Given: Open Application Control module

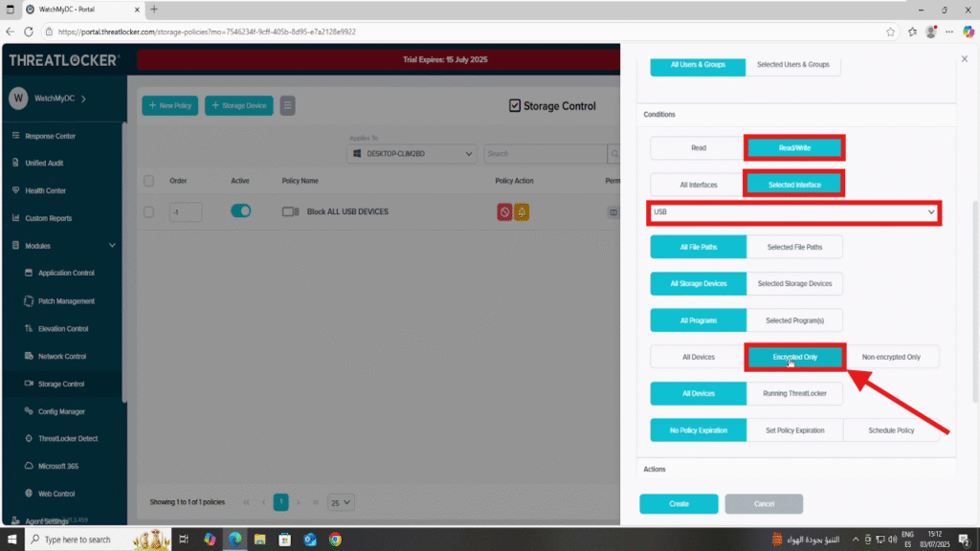Looking at the screenshot, I should coord(66,273).
